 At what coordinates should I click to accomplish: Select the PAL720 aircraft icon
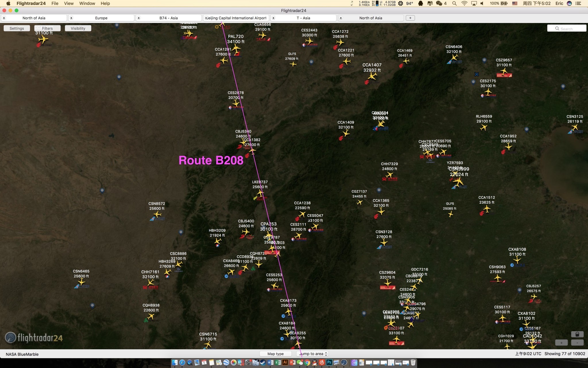(236, 48)
